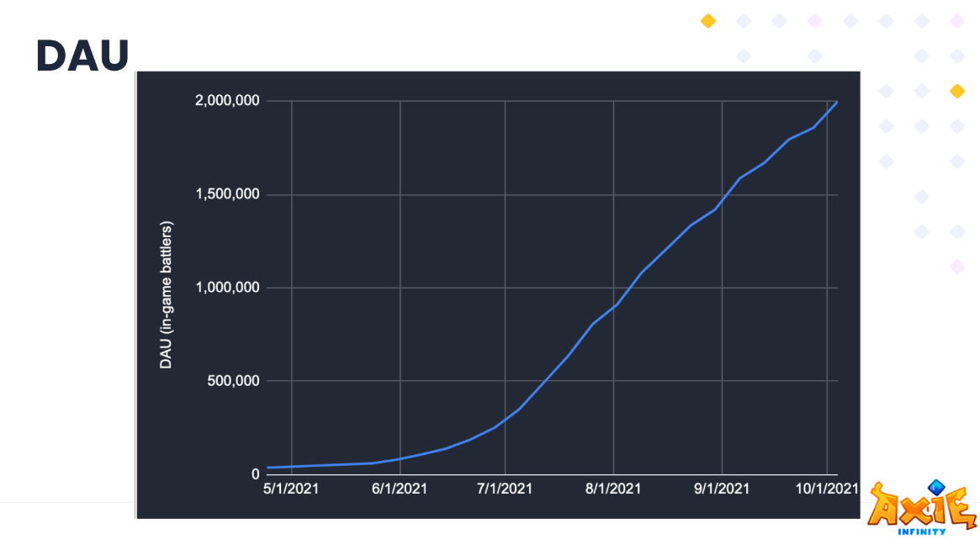This screenshot has width=980, height=545.
Task: Click the 6/1/2021 date label
Action: 400,489
